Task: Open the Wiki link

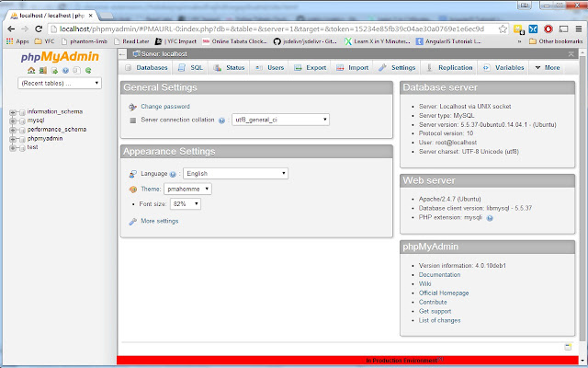Action: coord(424,284)
